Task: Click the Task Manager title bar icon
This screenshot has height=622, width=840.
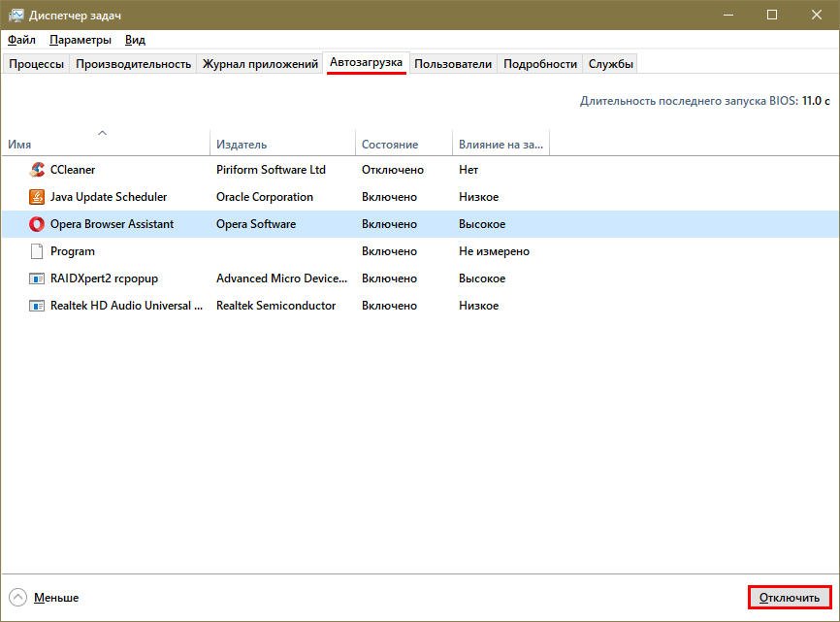Action: (x=16, y=15)
